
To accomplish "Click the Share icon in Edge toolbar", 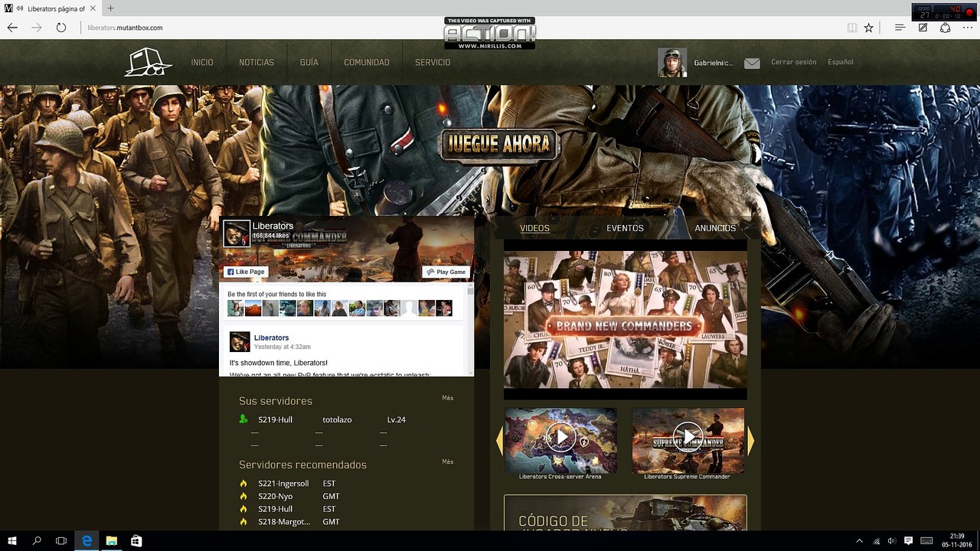I will click(946, 28).
